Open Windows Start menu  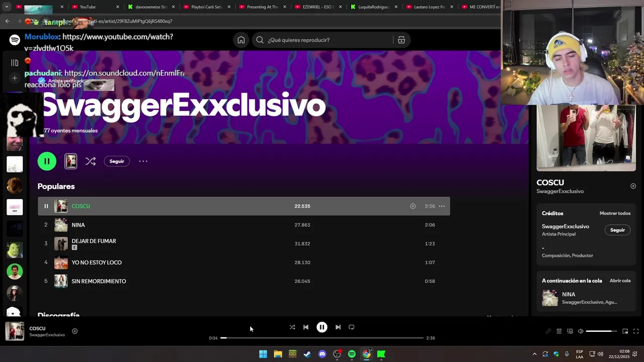pos(263,354)
